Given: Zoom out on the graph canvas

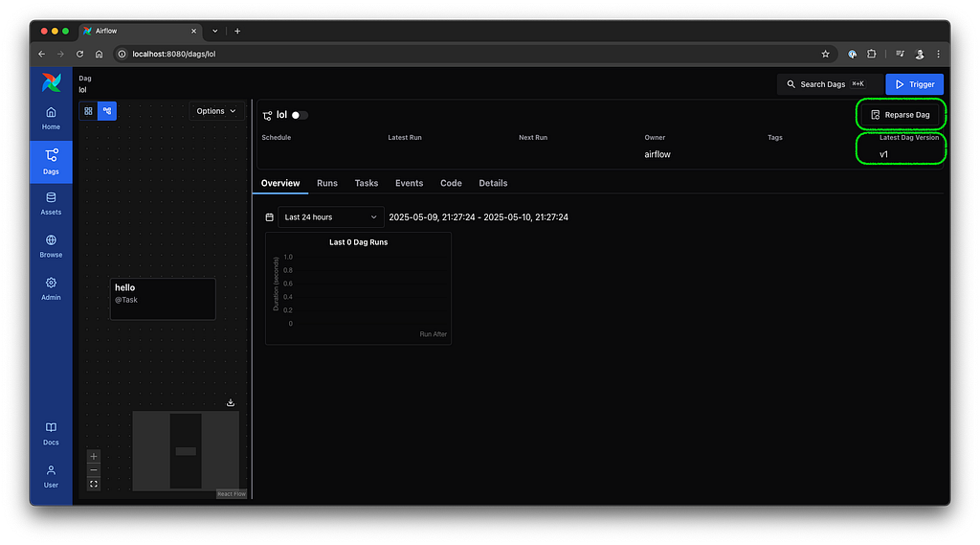Looking at the screenshot, I should click(94, 470).
